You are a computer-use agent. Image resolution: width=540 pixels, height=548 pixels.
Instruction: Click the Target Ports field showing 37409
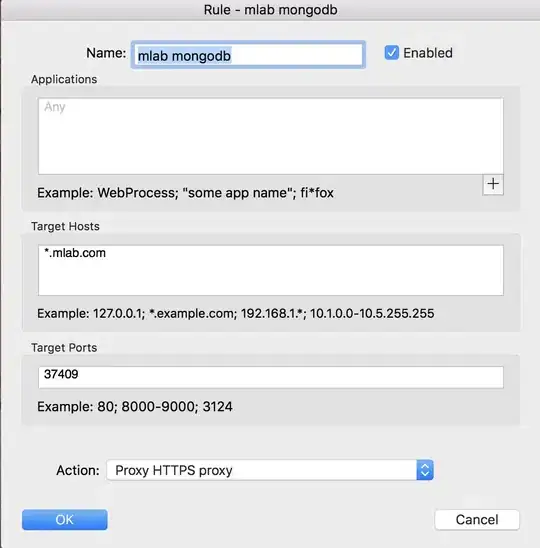[271, 377]
